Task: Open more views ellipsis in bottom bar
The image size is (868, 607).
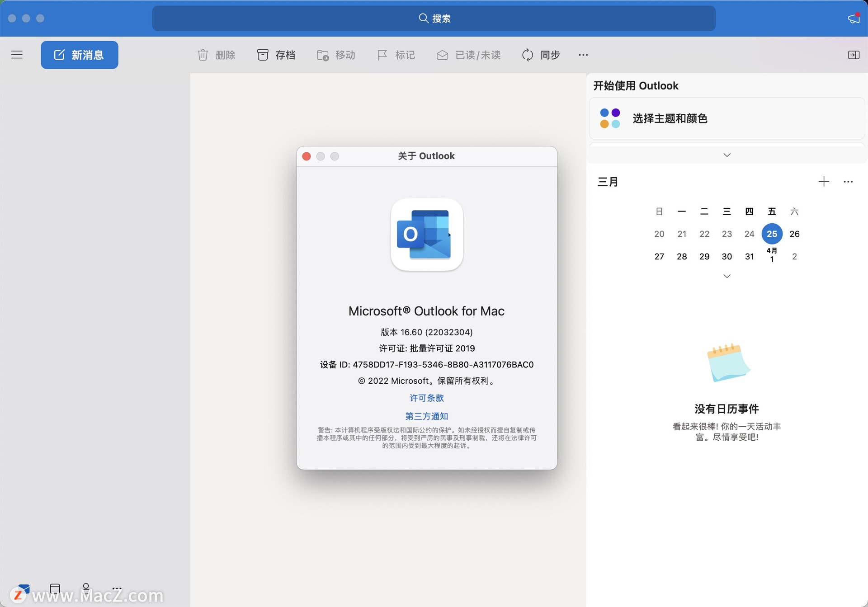Action: (x=117, y=588)
